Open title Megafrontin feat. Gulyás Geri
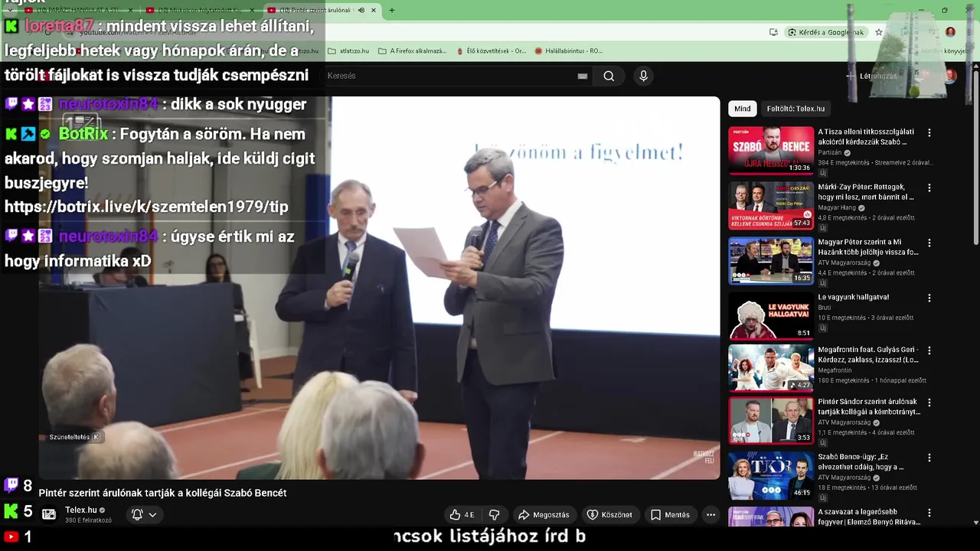The image size is (980, 551). click(868, 354)
